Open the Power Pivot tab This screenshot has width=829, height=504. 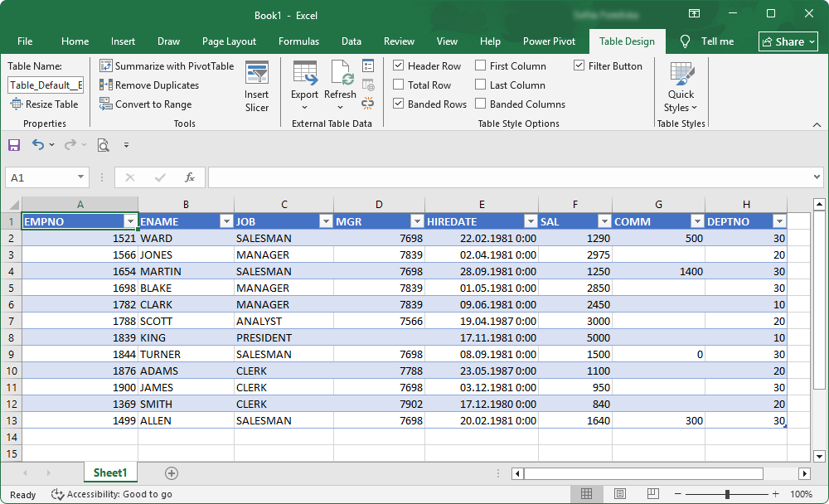[x=549, y=41]
